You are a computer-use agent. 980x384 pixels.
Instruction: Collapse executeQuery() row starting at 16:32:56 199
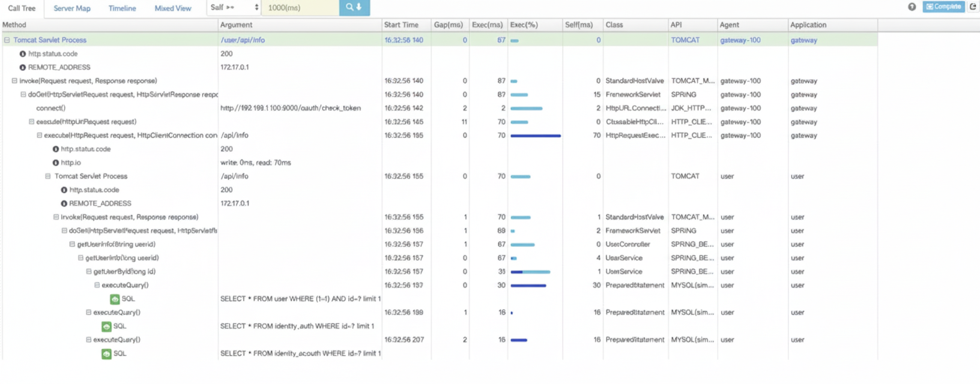pos(88,313)
